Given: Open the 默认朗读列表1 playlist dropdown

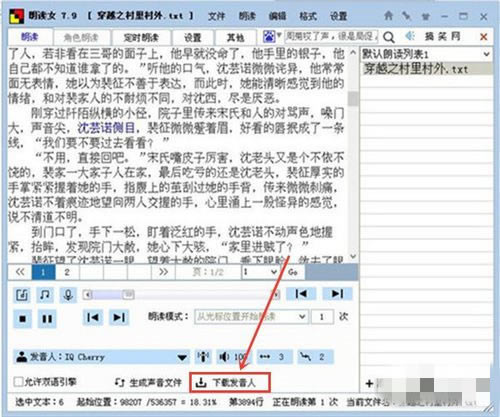Looking at the screenshot, I should click(x=486, y=54).
